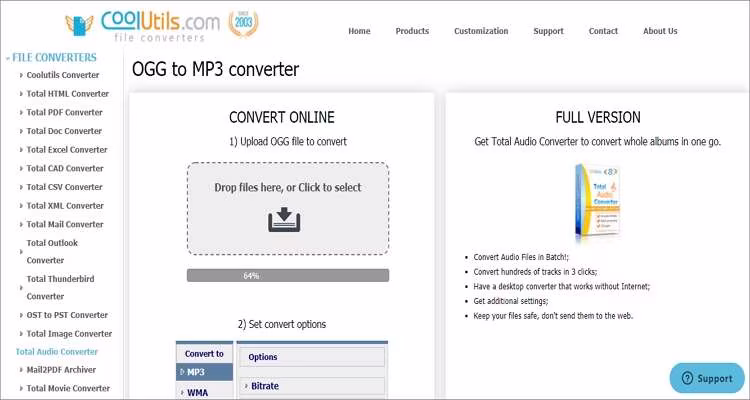This screenshot has height=400, width=750.
Task: Open the Contact page
Action: point(604,31)
